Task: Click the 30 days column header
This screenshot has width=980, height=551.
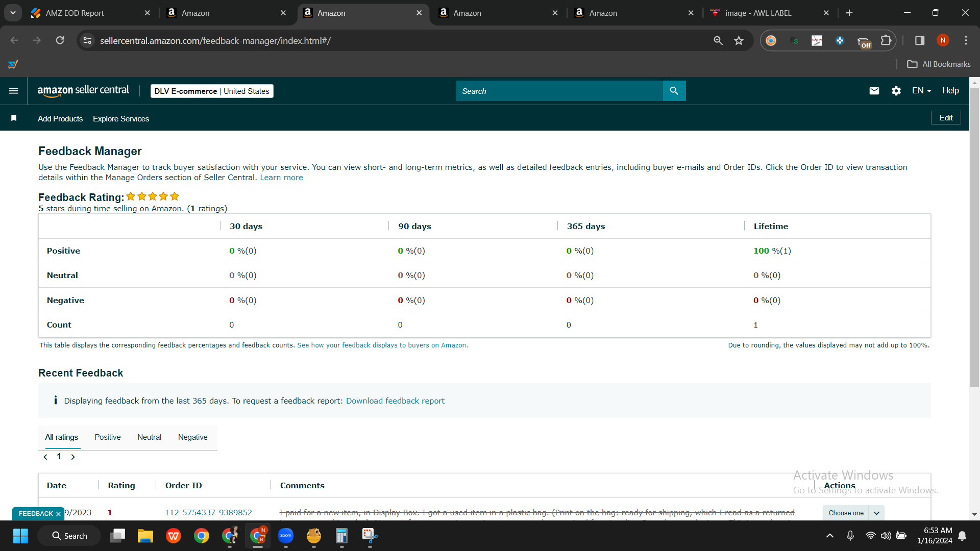Action: point(246,227)
